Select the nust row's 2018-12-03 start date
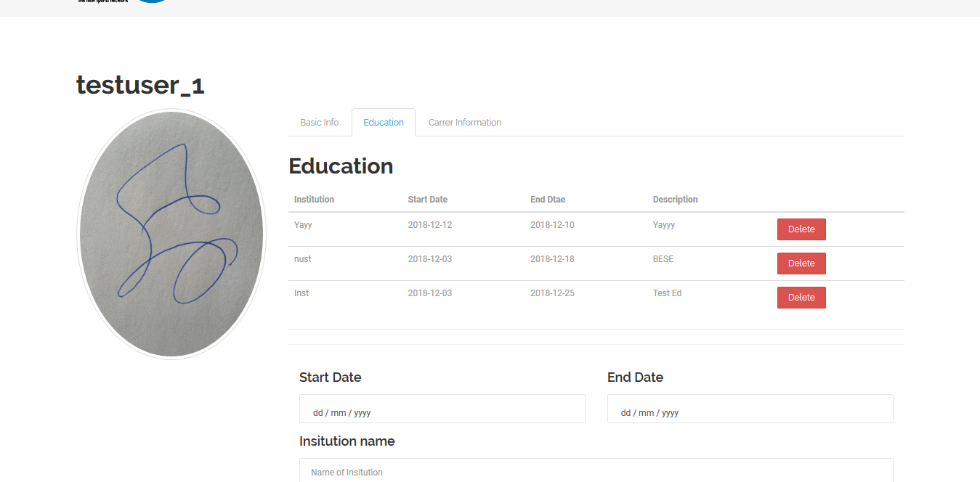980x482 pixels. coord(430,259)
